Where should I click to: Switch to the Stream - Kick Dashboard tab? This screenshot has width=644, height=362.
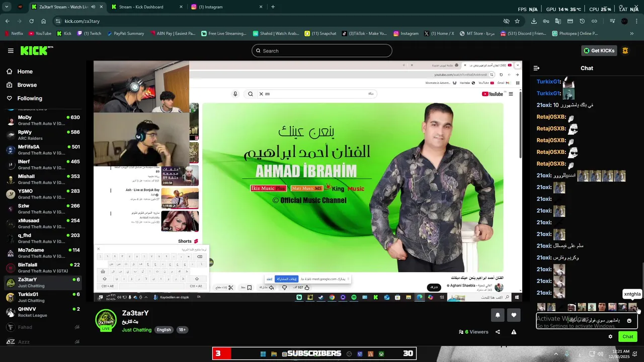[146, 7]
